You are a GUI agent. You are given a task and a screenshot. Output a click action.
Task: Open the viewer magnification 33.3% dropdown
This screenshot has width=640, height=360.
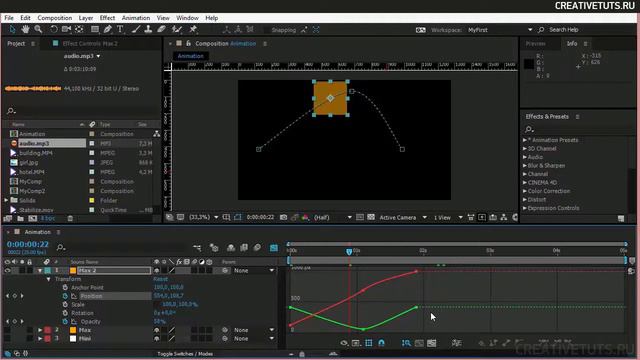point(204,218)
